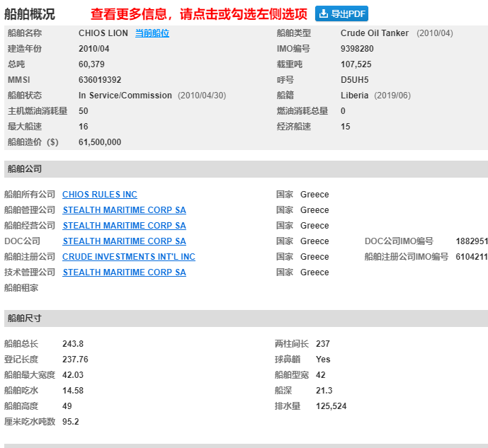Select DOC company IMO number 1882951
Screen dimensions: 488x448
(x=472, y=241)
